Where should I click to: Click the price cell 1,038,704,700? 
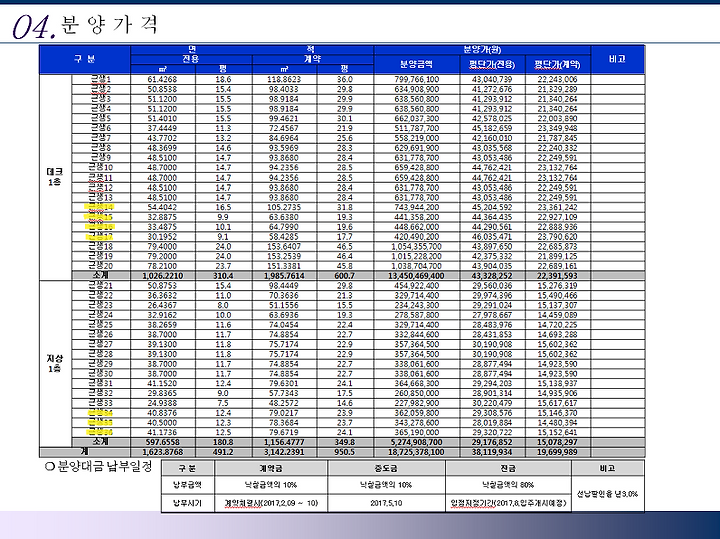click(x=416, y=266)
